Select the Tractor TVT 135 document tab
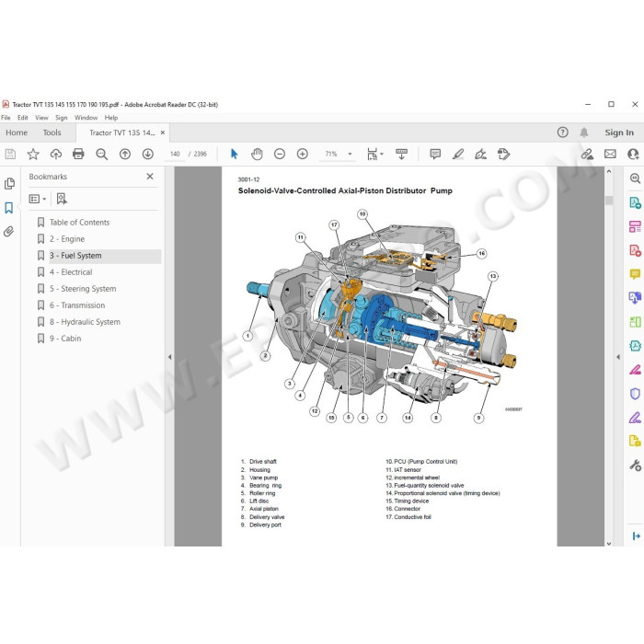The image size is (644, 644). pos(122,132)
